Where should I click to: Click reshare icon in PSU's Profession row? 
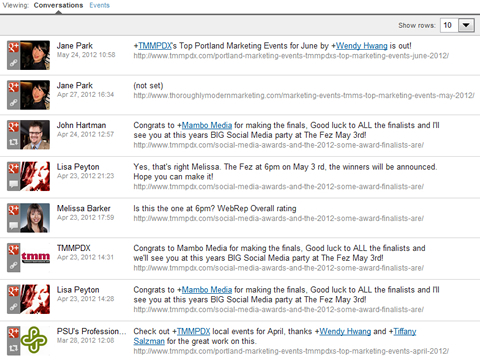13,348
